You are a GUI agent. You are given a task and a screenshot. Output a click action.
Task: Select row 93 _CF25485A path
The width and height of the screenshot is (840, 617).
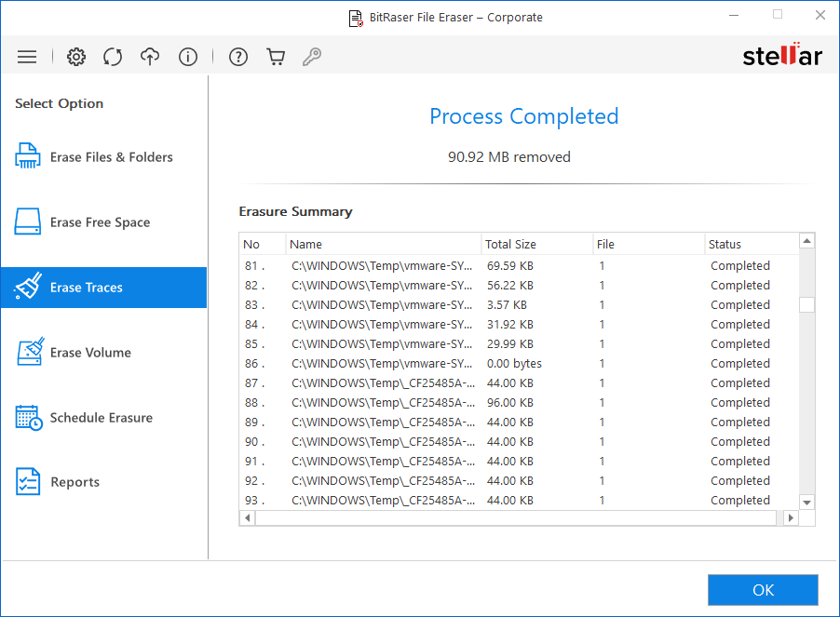[x=383, y=501]
